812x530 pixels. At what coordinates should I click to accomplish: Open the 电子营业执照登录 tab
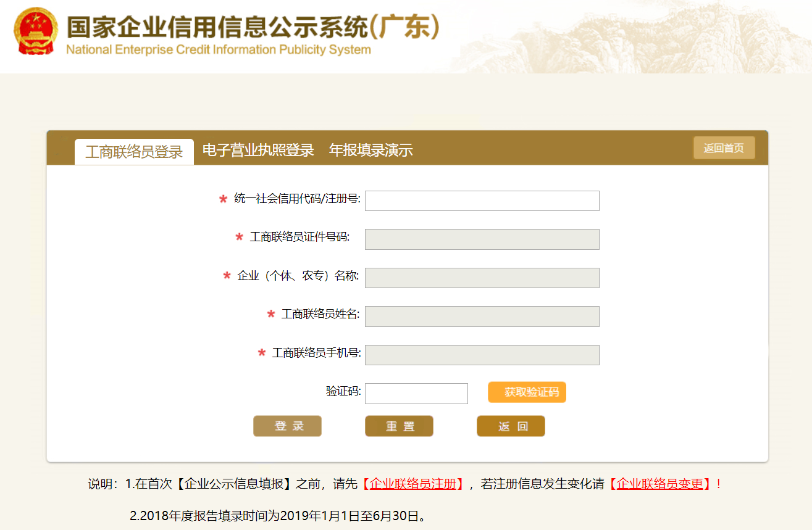pos(258,150)
